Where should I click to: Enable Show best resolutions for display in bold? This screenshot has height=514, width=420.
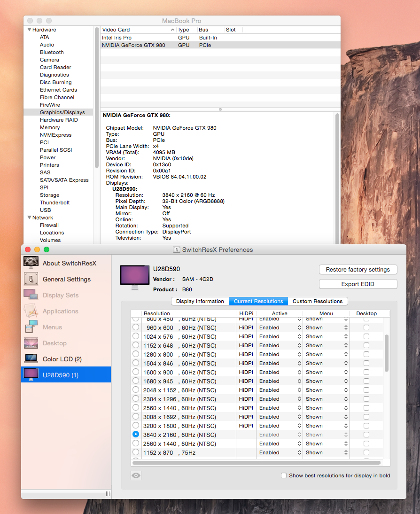284,475
